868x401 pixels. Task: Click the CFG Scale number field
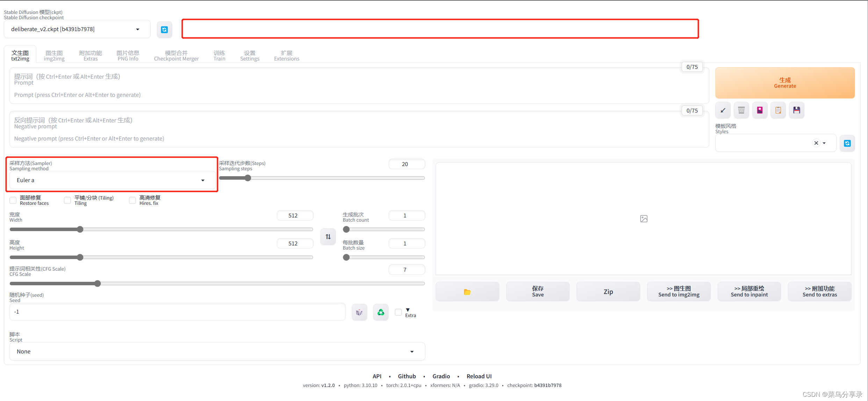click(407, 270)
